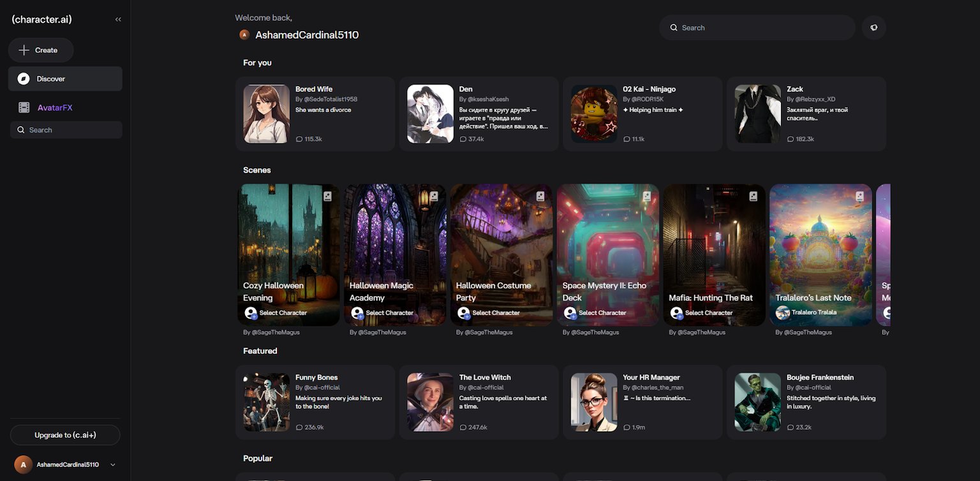Click the AshamedCardinal5110 welcome username

pos(307,34)
